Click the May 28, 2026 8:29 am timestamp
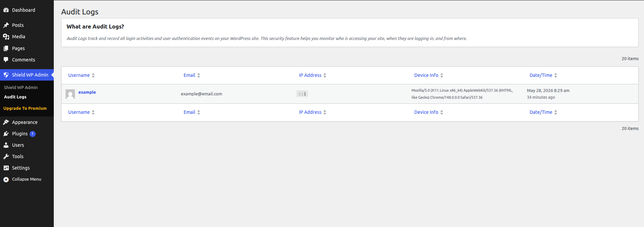644x227 pixels. click(548, 90)
